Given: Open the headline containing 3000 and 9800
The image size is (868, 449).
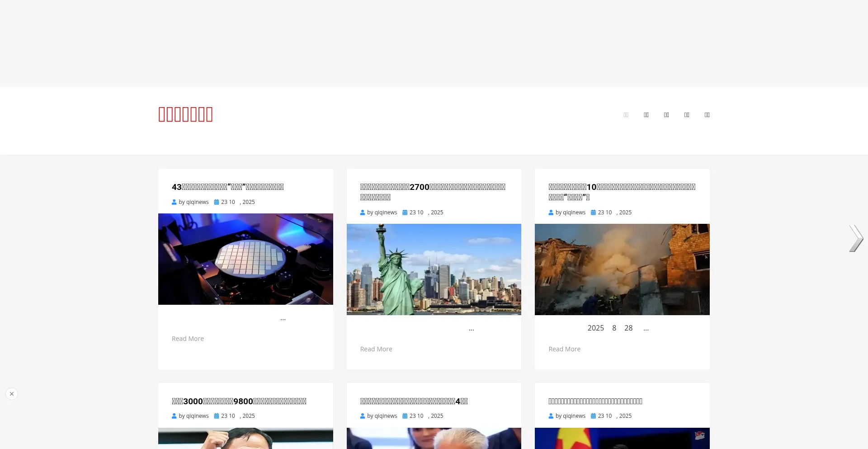Looking at the screenshot, I should pos(239,401).
